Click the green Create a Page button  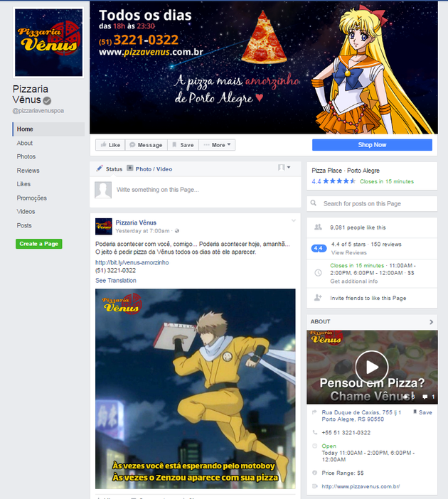pos(39,244)
